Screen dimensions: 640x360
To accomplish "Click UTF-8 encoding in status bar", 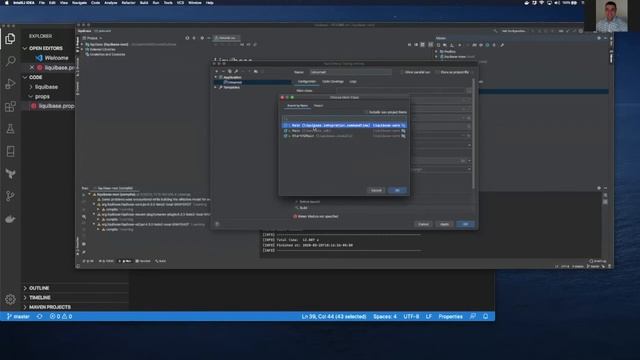I will pos(411,316).
